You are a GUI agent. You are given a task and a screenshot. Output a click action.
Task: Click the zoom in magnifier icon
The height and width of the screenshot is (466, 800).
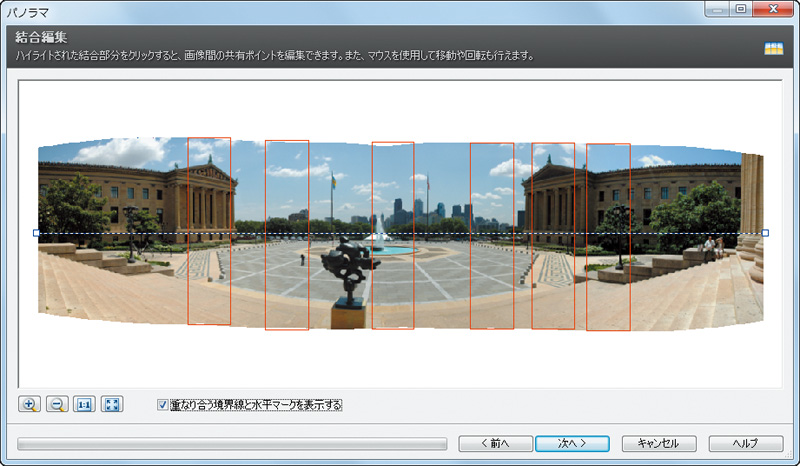click(29, 404)
